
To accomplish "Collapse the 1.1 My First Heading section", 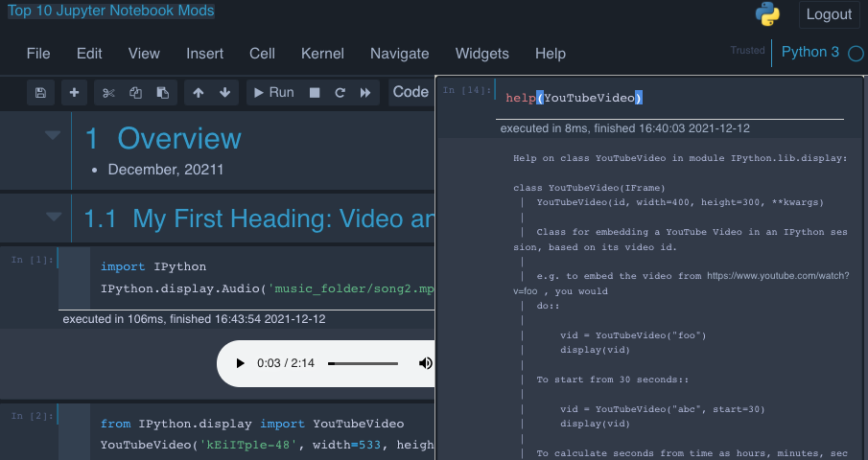I will (53, 217).
